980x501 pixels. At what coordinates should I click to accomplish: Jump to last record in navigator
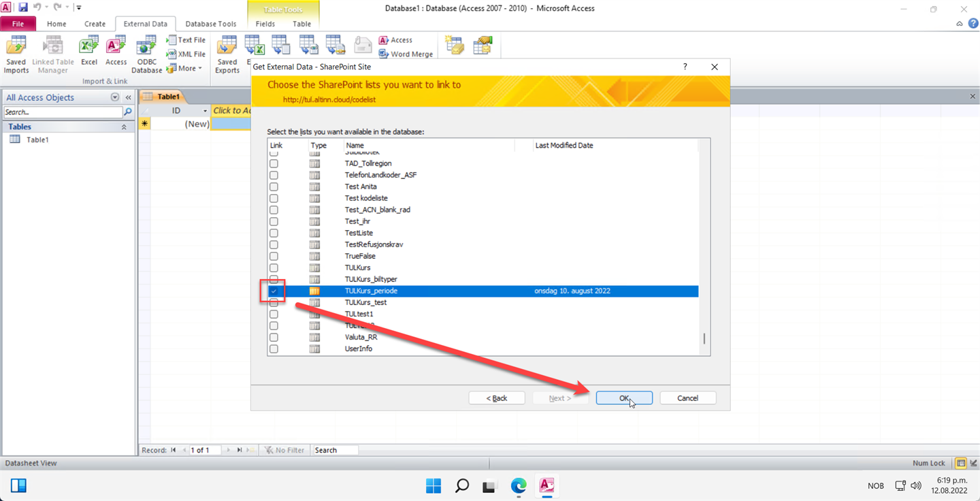point(239,450)
